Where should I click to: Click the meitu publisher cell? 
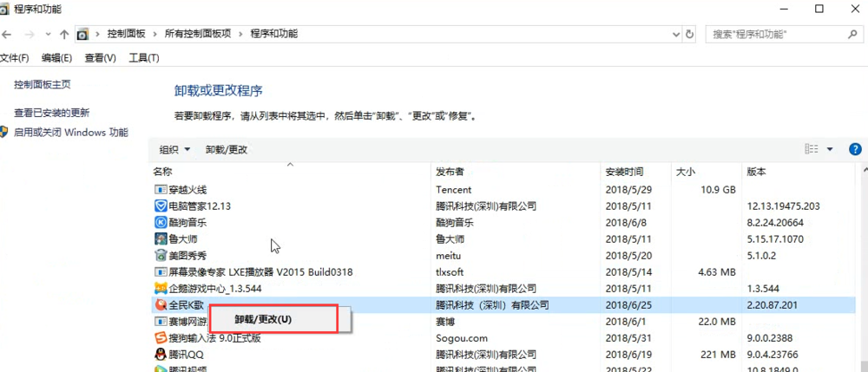pyautogui.click(x=448, y=255)
